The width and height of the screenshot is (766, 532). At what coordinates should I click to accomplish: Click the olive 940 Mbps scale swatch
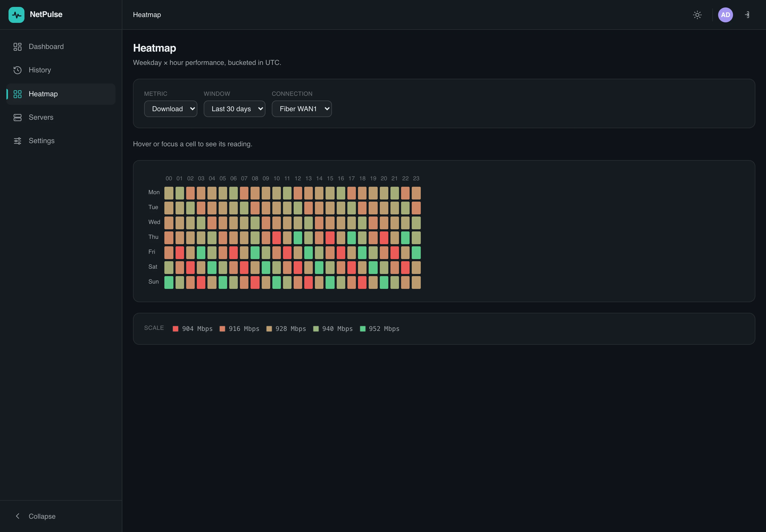coord(316,329)
